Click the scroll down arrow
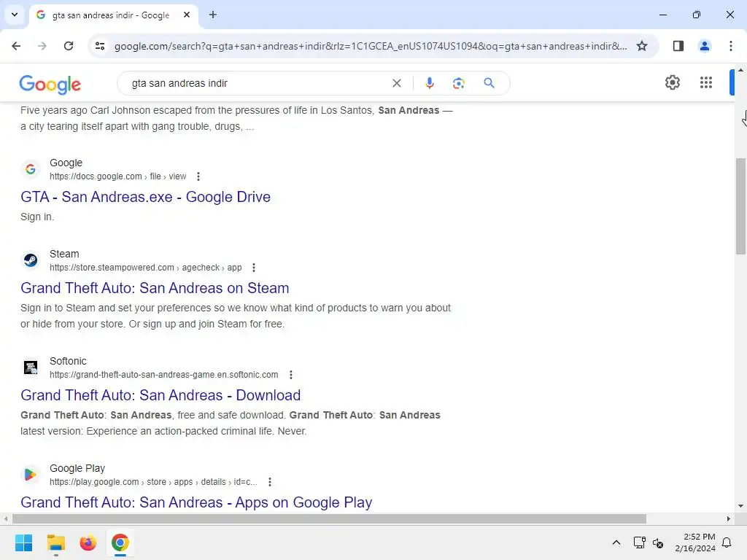 click(x=740, y=506)
